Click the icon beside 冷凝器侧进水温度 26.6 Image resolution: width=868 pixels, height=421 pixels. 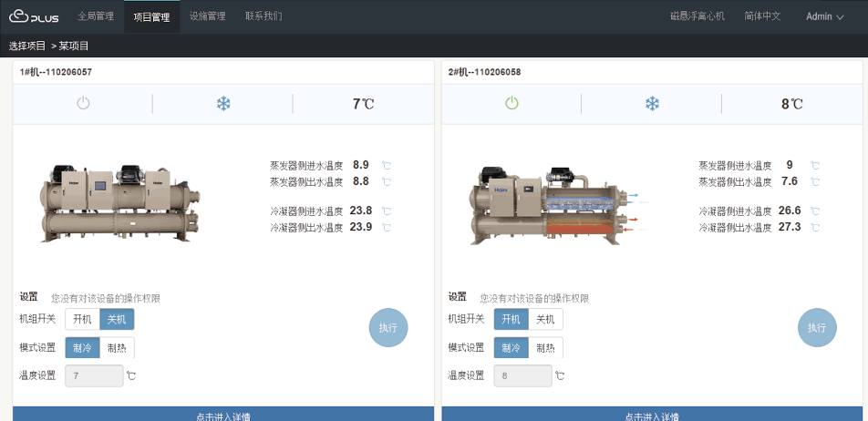coord(815,211)
